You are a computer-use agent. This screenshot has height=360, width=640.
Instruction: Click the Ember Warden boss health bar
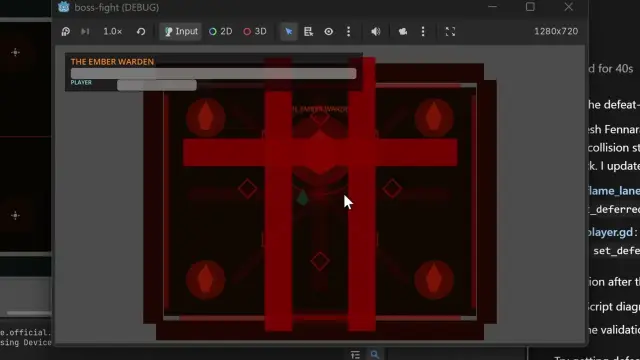click(x=213, y=73)
